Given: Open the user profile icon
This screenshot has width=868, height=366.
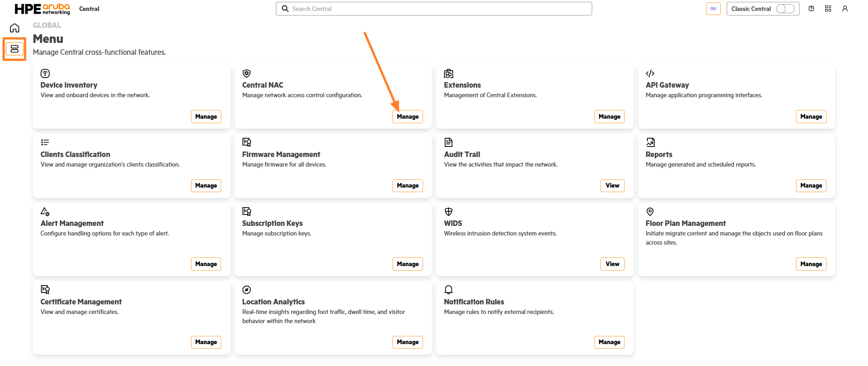Looking at the screenshot, I should (x=845, y=9).
